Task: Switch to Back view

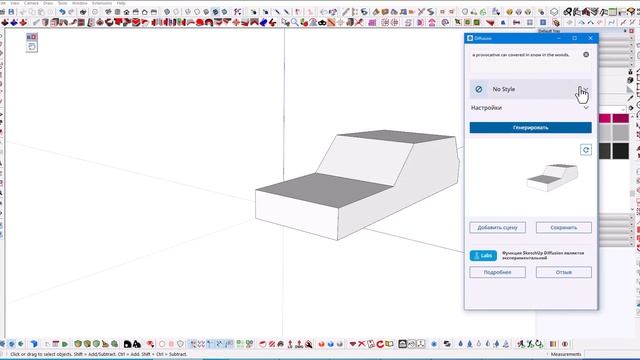Action: click(x=144, y=11)
